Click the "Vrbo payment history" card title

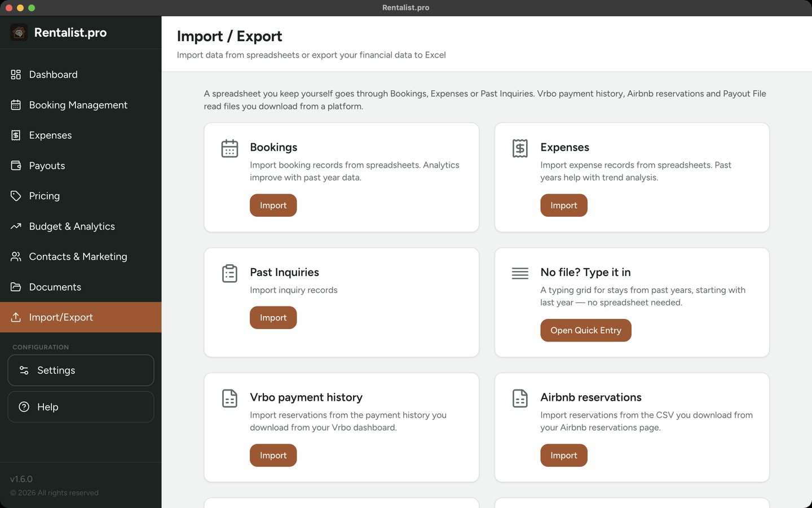pos(306,397)
